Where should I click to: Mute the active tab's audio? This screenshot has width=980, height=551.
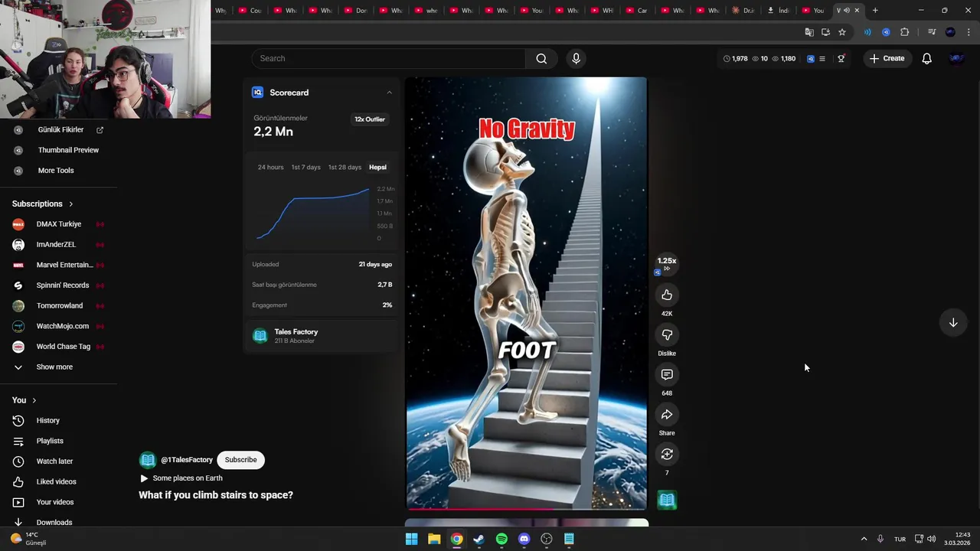click(x=847, y=10)
